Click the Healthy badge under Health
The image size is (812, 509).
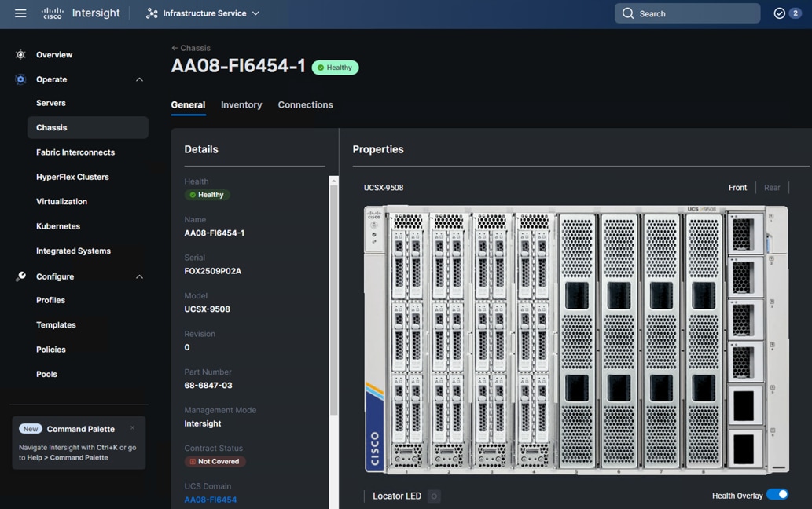coord(208,195)
